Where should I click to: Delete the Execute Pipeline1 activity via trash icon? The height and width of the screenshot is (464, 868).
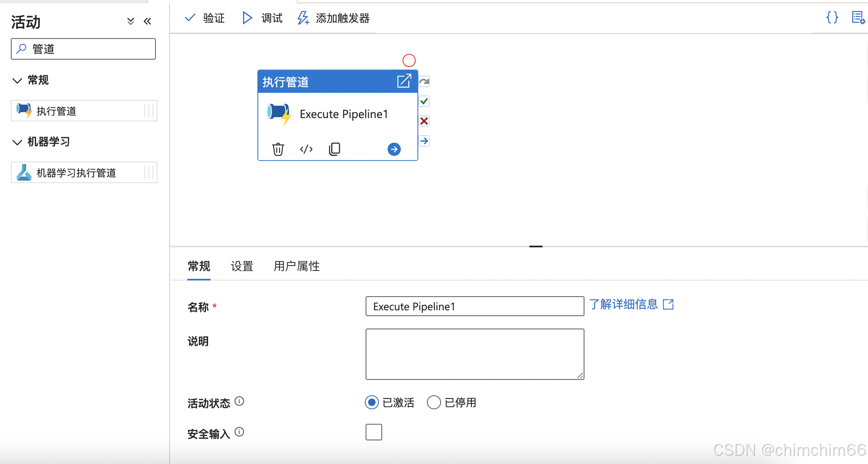click(278, 149)
